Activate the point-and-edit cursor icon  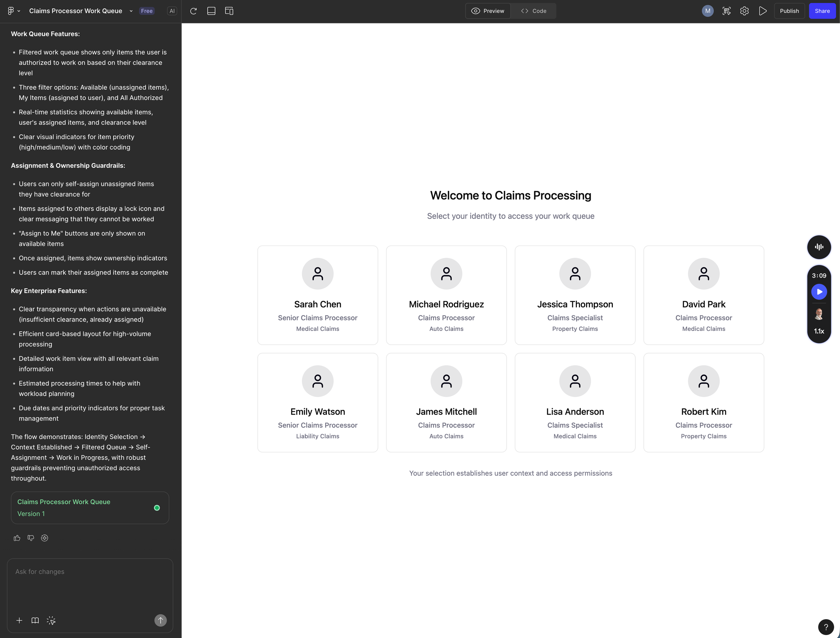(x=51, y=620)
